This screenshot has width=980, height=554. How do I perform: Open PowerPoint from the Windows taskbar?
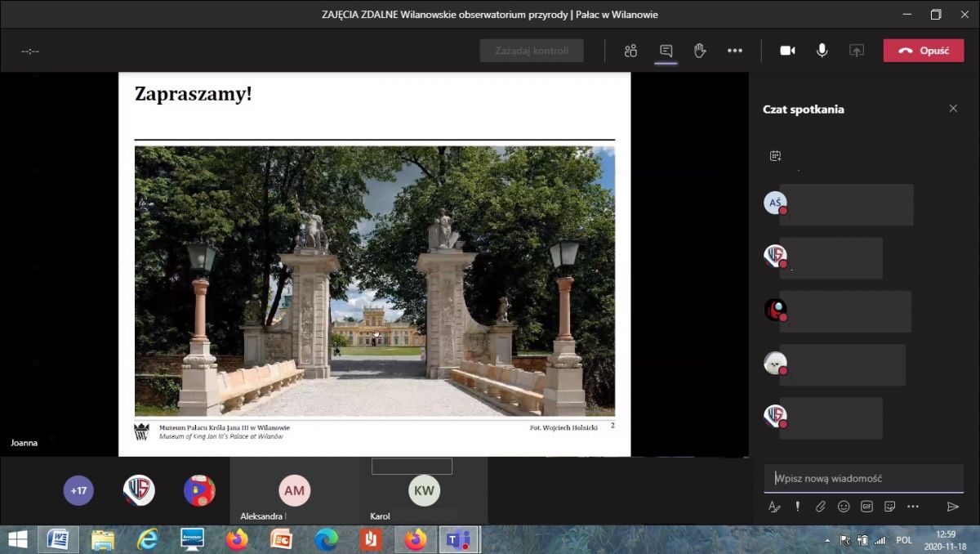(x=281, y=539)
